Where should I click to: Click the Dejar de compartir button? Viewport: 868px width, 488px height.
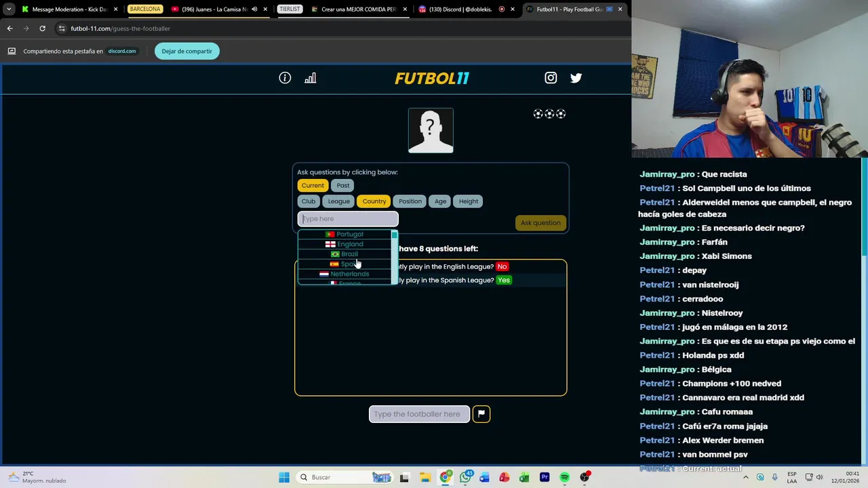(186, 51)
